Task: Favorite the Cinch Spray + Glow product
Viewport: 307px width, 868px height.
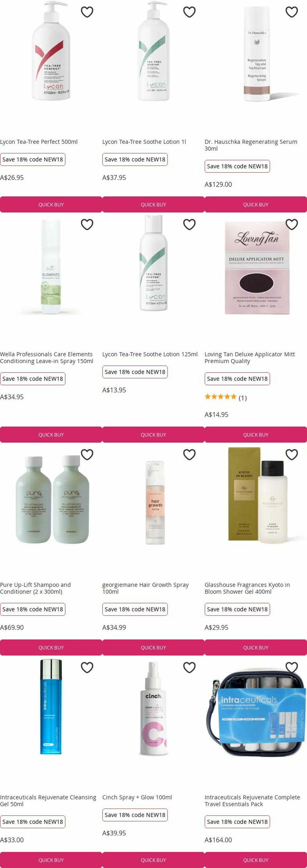Action: click(189, 667)
